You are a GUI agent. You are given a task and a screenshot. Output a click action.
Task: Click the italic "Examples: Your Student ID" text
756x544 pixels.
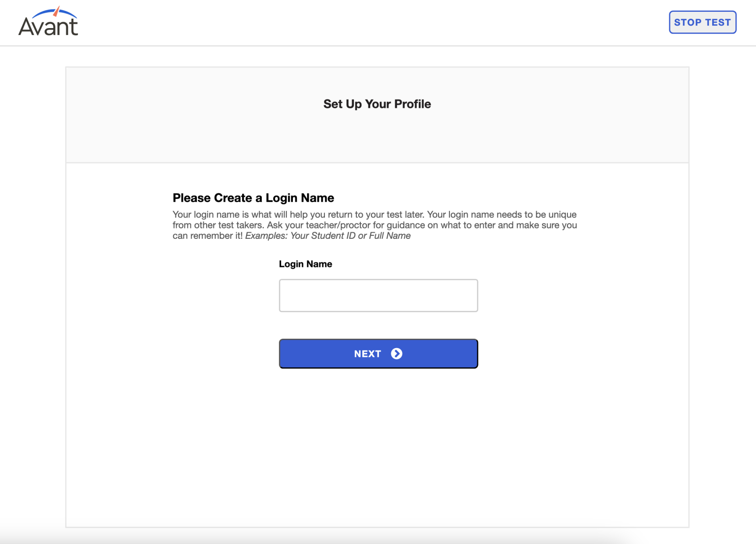click(x=300, y=236)
